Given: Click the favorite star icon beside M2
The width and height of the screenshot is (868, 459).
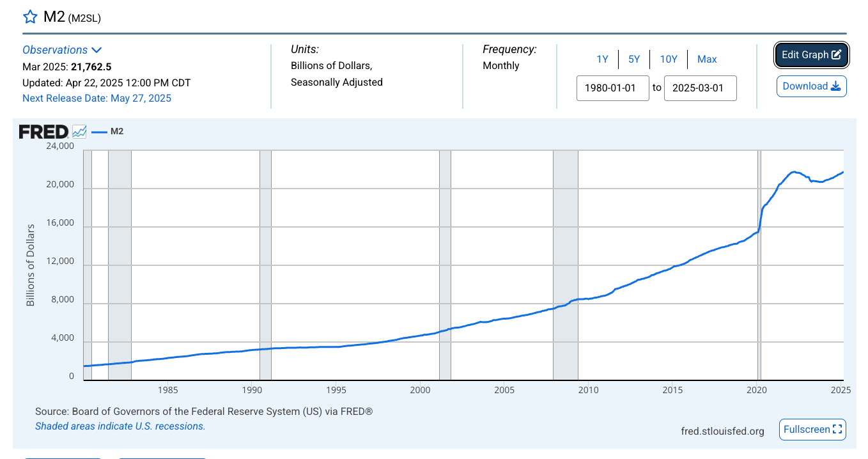Looking at the screenshot, I should coord(30,17).
